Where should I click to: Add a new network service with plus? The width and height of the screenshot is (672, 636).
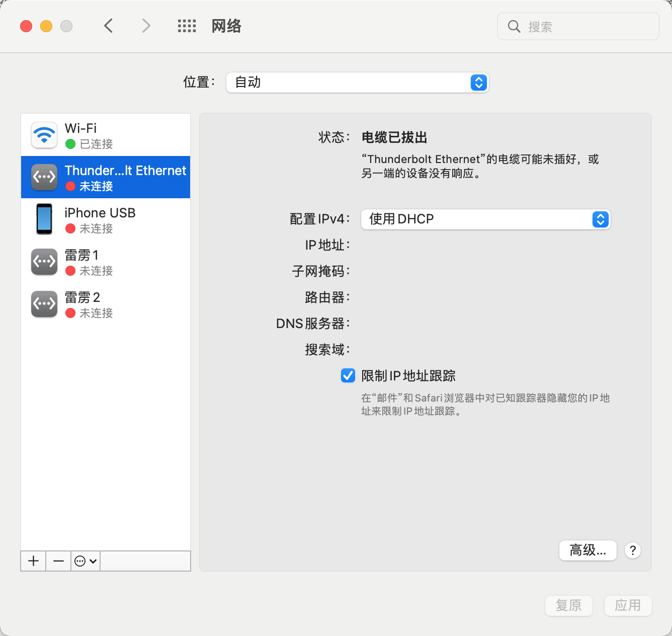pos(33,561)
